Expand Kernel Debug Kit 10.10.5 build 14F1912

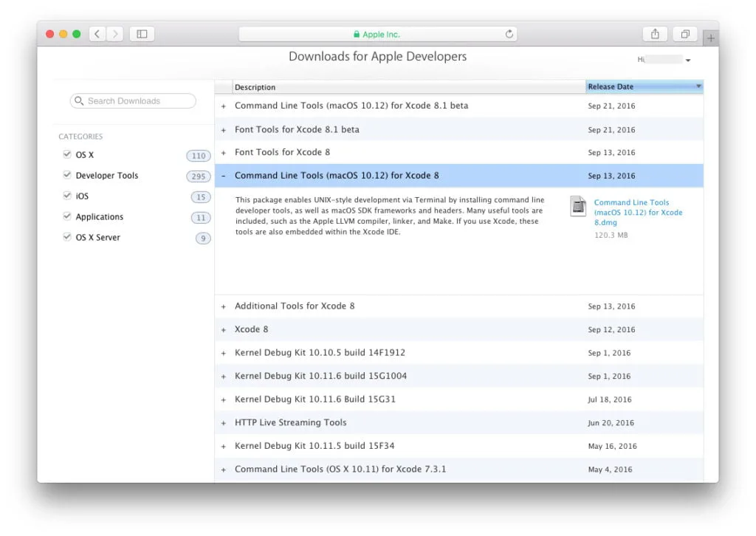tap(223, 354)
